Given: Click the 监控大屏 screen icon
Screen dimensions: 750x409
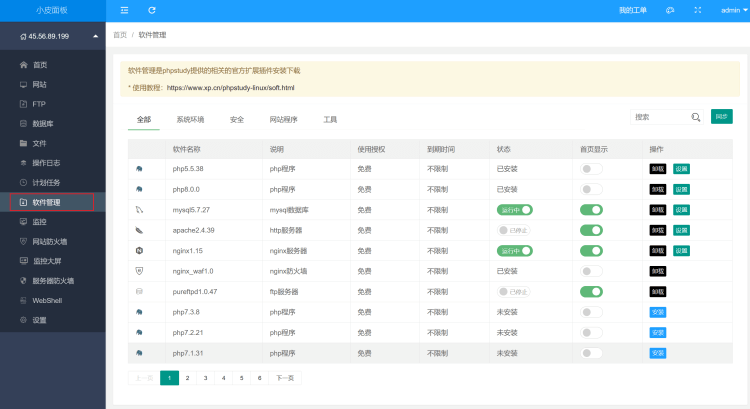Looking at the screenshot, I should (23, 261).
